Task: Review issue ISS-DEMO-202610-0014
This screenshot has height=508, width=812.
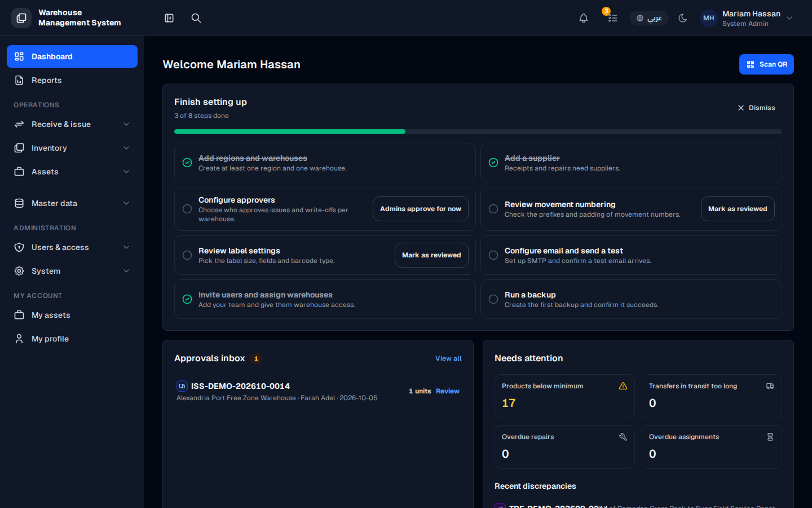Action: coord(448,391)
